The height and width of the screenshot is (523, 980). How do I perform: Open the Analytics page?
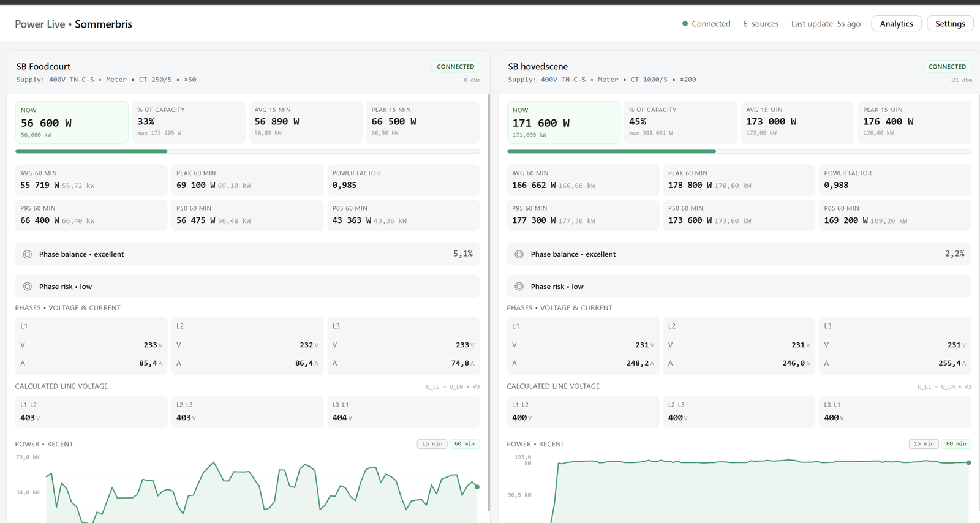pos(896,24)
